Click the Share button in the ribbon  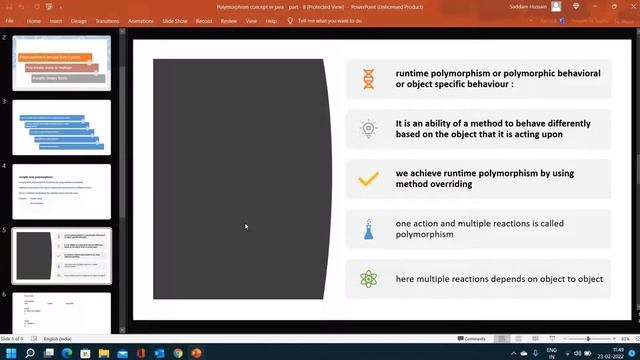(x=625, y=21)
